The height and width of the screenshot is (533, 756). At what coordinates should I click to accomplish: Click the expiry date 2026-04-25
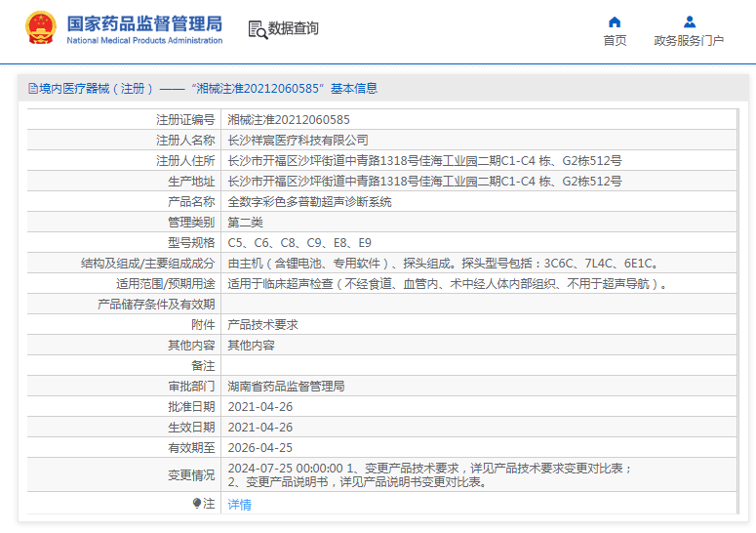259,448
